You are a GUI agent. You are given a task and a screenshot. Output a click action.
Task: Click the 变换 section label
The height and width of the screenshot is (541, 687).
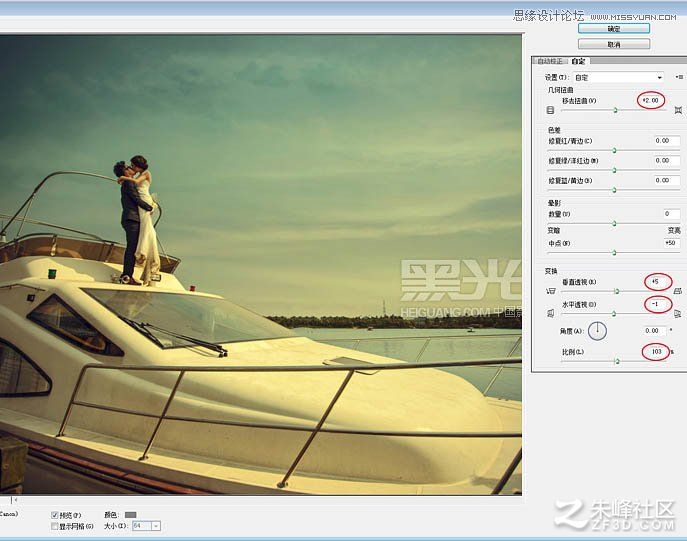click(551, 271)
